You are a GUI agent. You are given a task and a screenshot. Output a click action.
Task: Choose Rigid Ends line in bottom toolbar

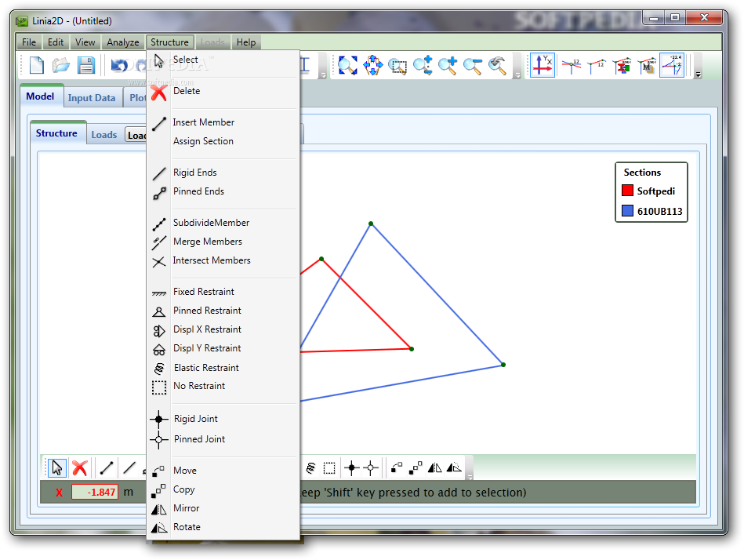click(129, 468)
